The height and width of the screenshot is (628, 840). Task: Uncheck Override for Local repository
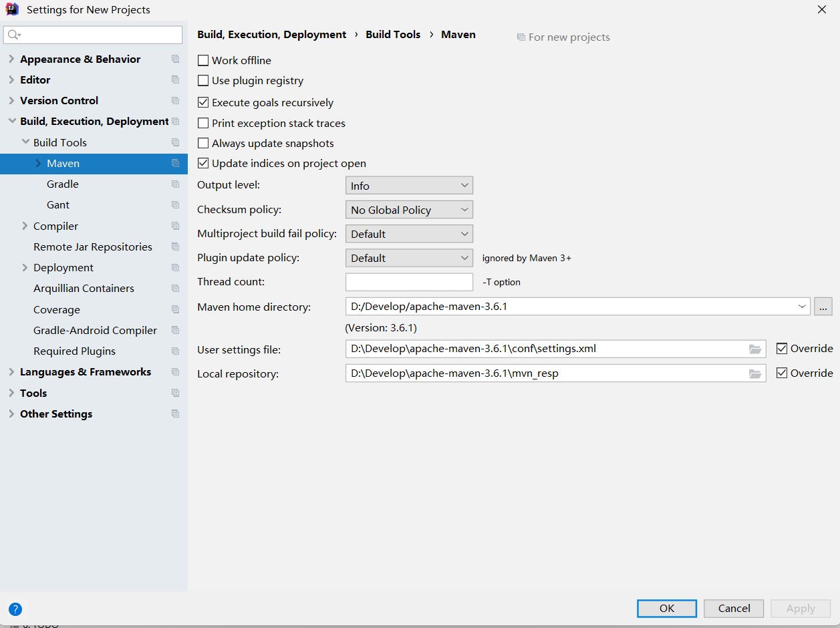click(x=782, y=373)
